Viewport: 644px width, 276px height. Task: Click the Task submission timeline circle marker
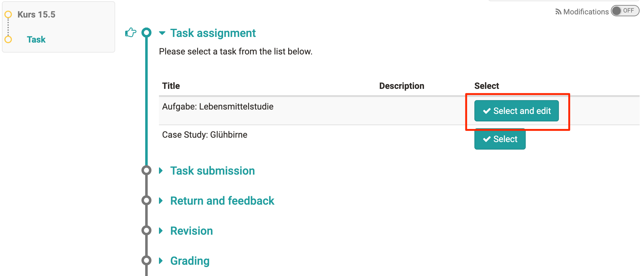146,171
